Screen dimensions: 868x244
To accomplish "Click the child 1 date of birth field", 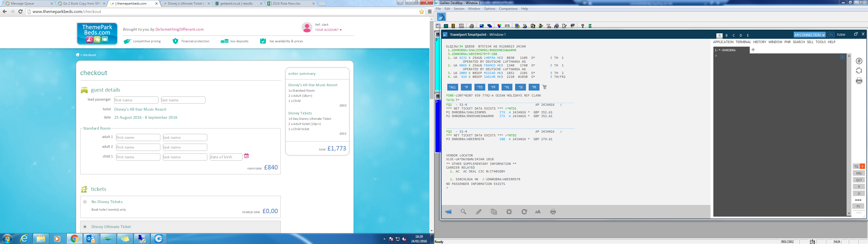I will click(x=226, y=157).
